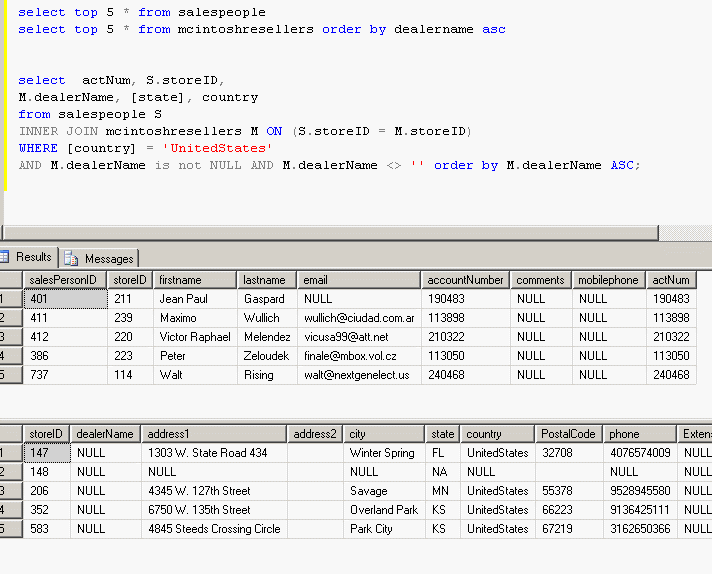This screenshot has height=574, width=712.
Task: Click firstname cell Victor Raphael
Action: point(195,337)
